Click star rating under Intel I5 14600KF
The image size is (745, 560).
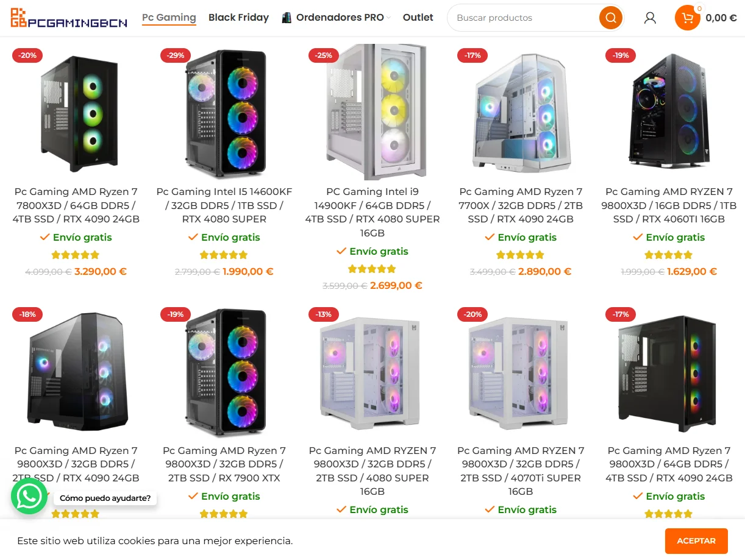coord(224,255)
